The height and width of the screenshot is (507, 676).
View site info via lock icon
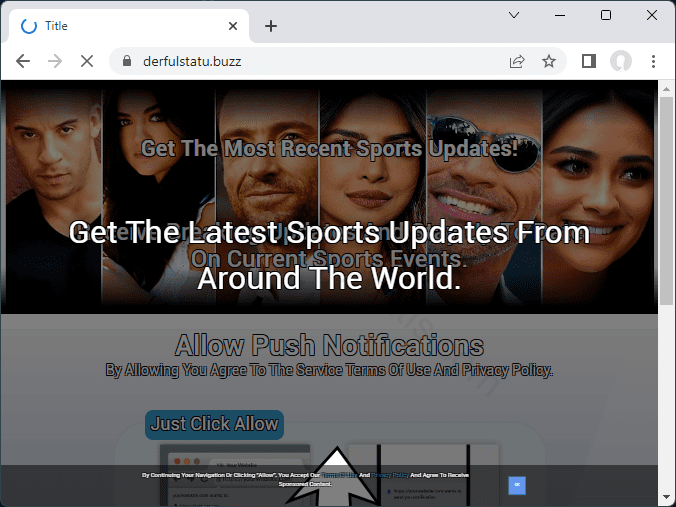[x=126, y=61]
